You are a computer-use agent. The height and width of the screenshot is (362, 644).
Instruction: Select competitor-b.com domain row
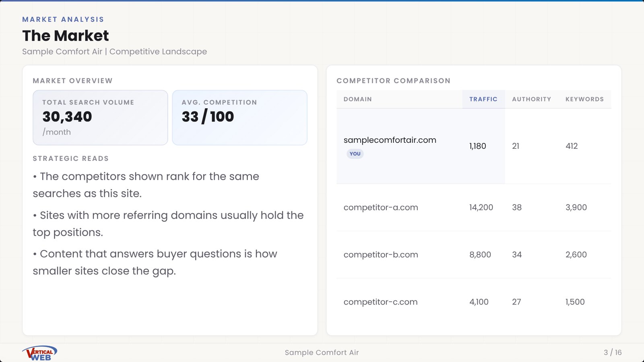[474, 255]
